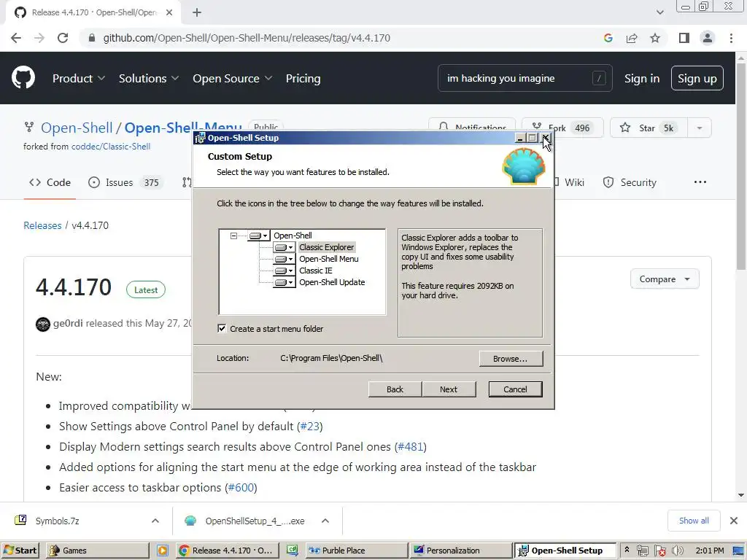Star the repository with the Star button

click(x=649, y=128)
